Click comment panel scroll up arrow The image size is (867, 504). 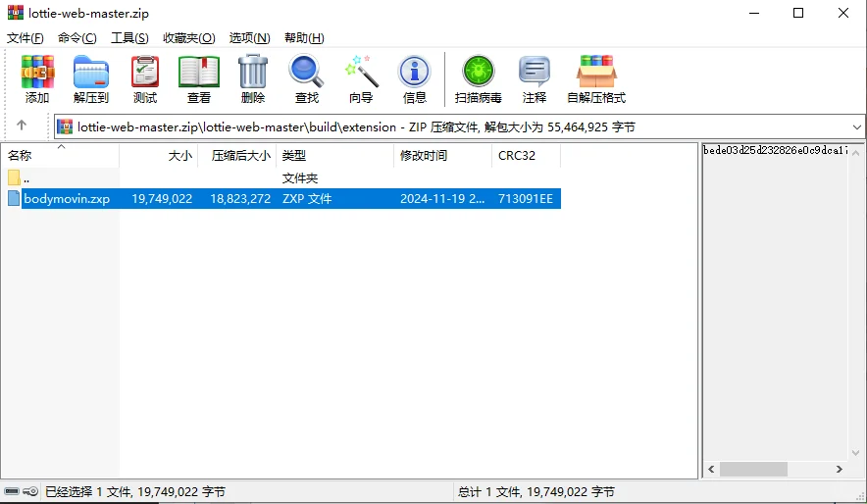[x=856, y=153]
